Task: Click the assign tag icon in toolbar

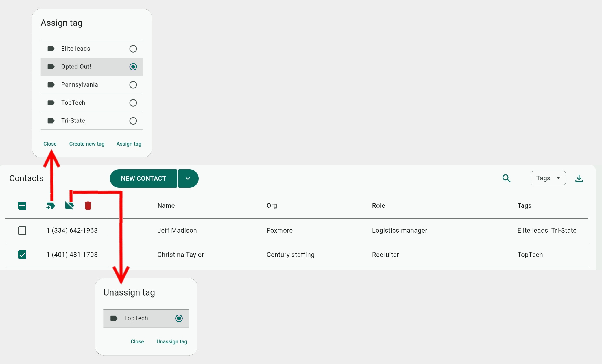Action: [51, 206]
